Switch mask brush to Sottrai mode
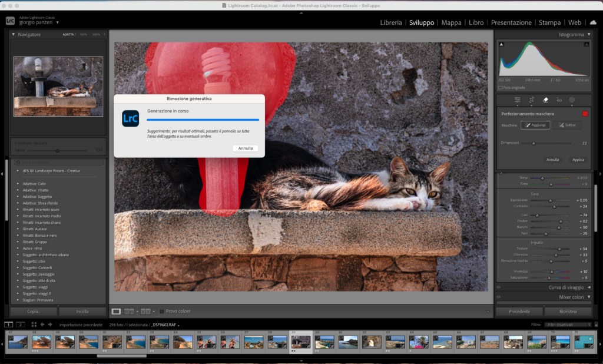 point(567,124)
